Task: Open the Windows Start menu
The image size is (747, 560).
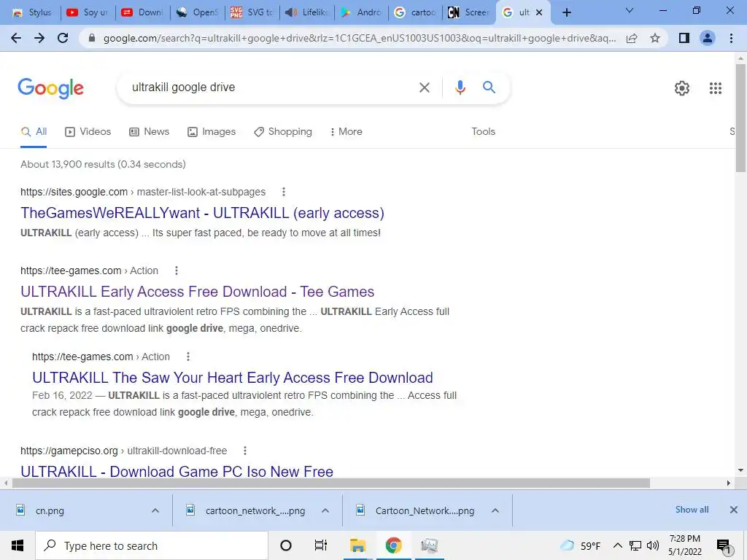Action: click(18, 545)
